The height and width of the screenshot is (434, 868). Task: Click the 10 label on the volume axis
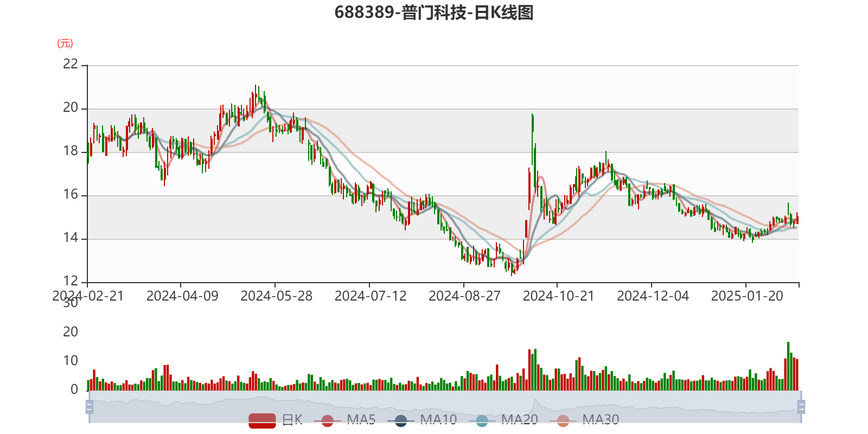[x=71, y=361]
